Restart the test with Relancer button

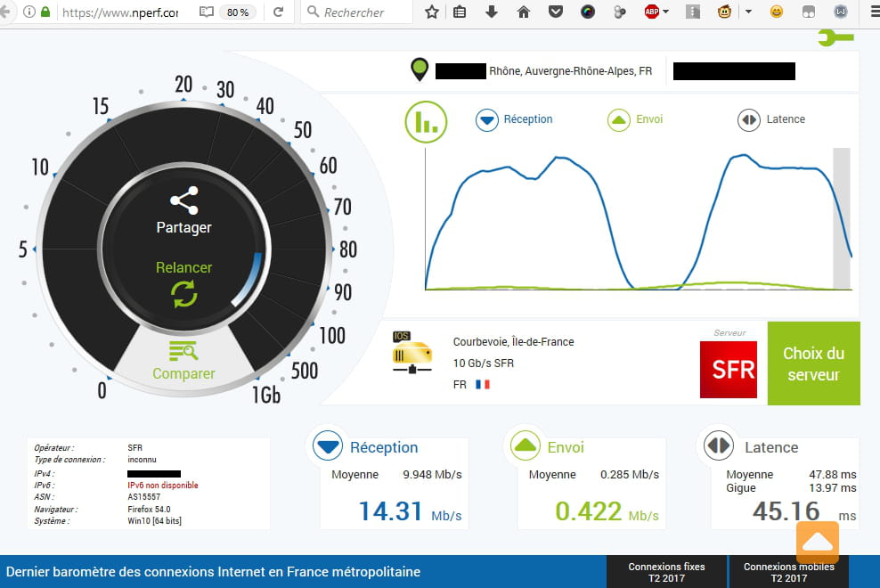[184, 284]
